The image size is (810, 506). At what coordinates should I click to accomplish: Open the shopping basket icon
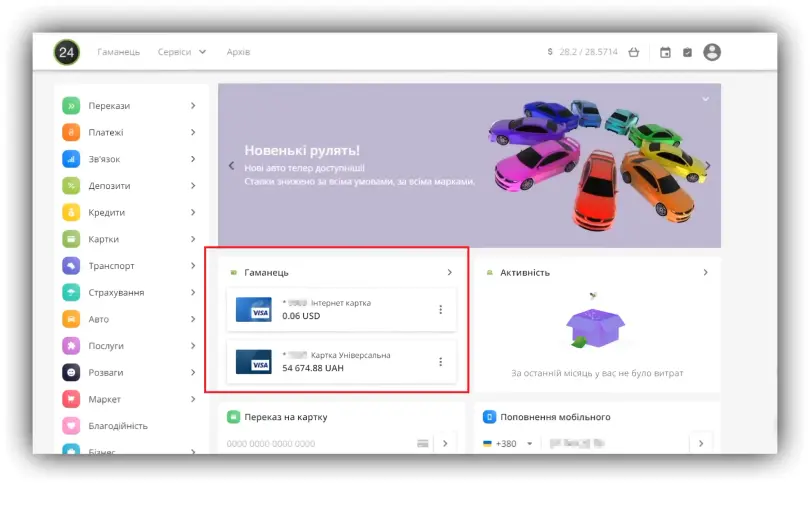634,52
